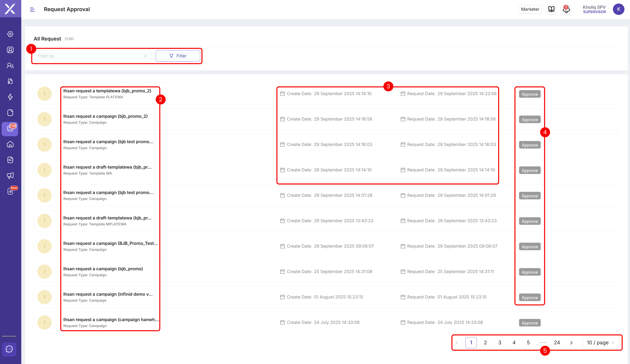Click the next page arrow
This screenshot has height=364, width=630.
pos(571,343)
